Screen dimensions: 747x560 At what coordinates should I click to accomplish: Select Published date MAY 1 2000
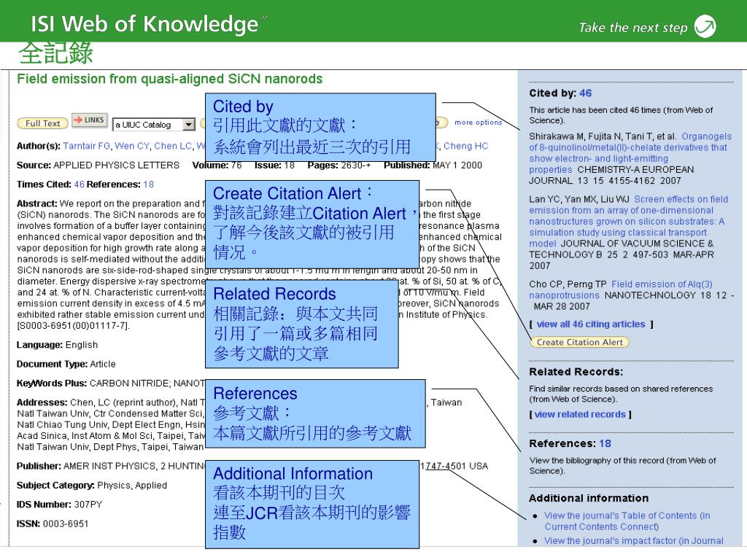pos(457,166)
